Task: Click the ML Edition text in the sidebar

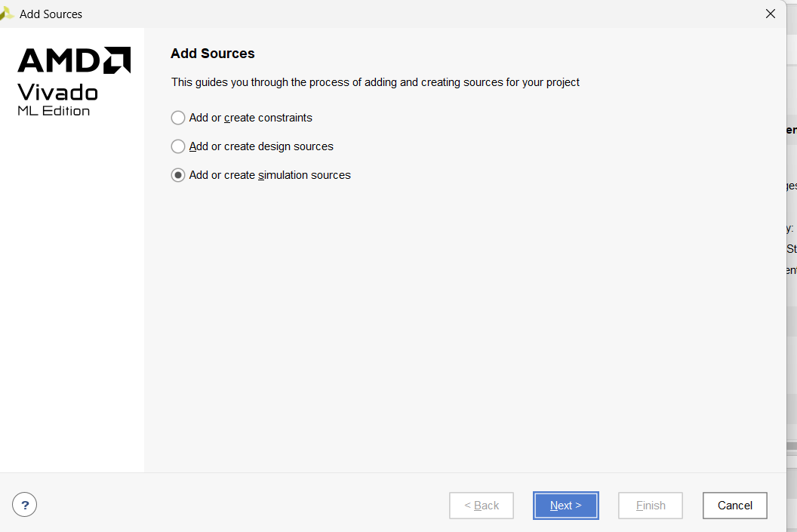Action: [x=54, y=111]
